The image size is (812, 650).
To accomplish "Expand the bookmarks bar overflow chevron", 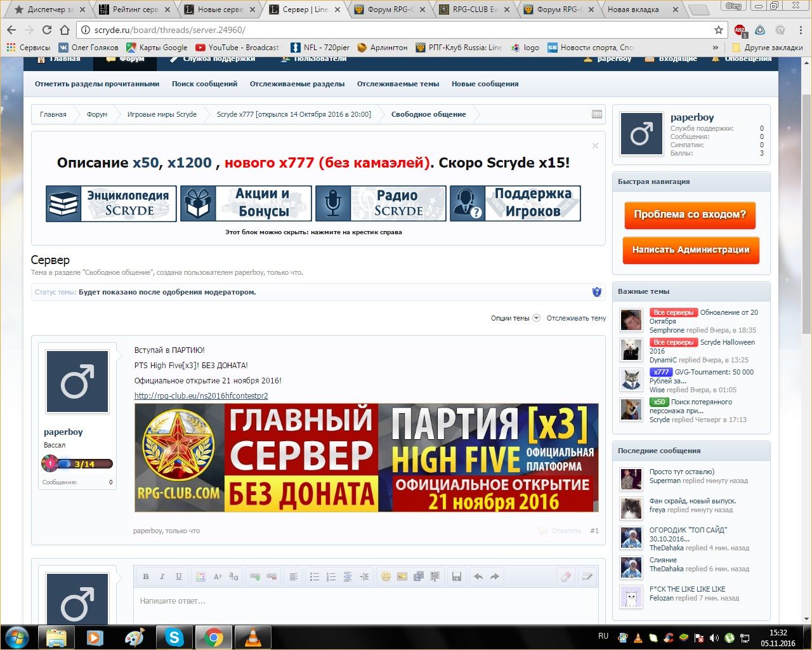I will click(716, 48).
